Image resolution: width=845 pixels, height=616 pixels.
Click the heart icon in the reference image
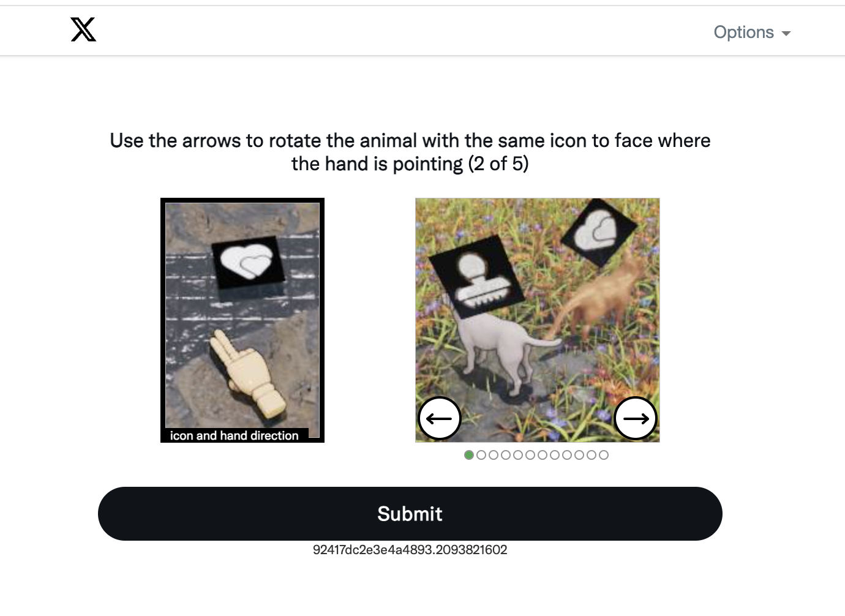pos(248,263)
